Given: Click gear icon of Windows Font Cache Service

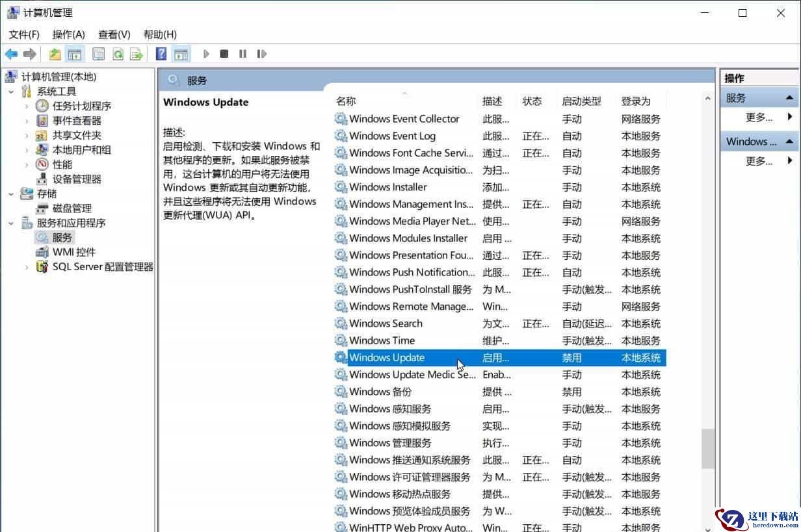Looking at the screenshot, I should pos(341,153).
